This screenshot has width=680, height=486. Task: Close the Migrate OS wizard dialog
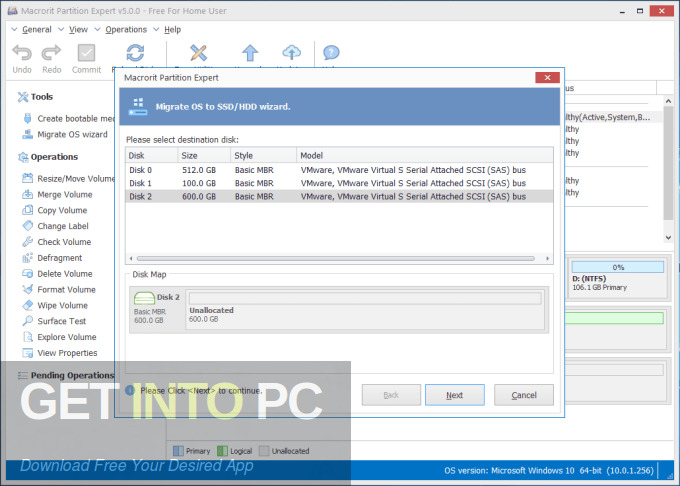point(547,78)
